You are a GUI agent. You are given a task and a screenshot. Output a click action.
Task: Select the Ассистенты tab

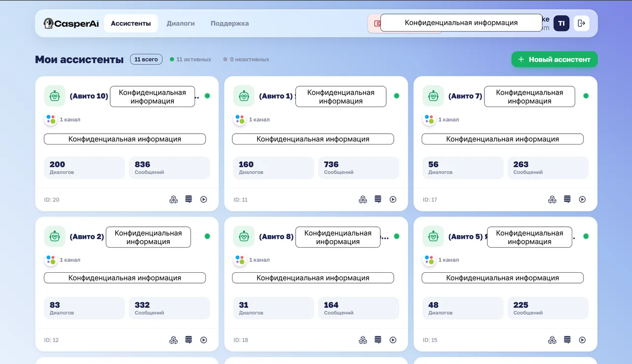pyautogui.click(x=131, y=23)
